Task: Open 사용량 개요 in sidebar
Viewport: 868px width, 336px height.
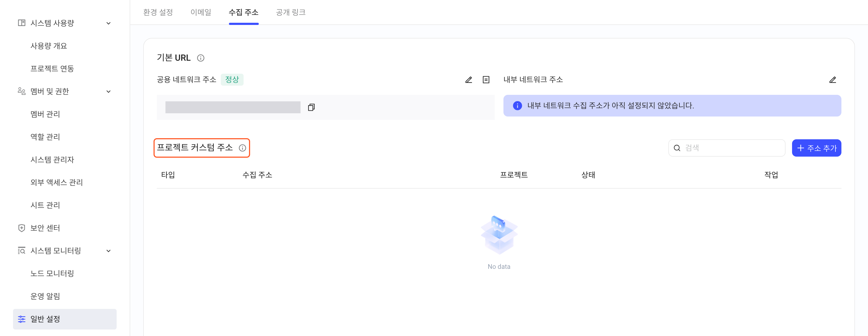Action: pos(49,46)
